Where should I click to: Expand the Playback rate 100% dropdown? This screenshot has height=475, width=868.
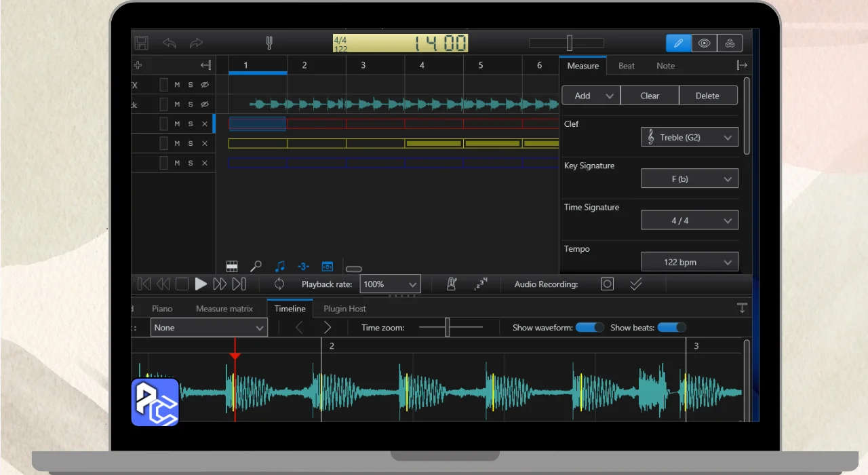point(390,284)
